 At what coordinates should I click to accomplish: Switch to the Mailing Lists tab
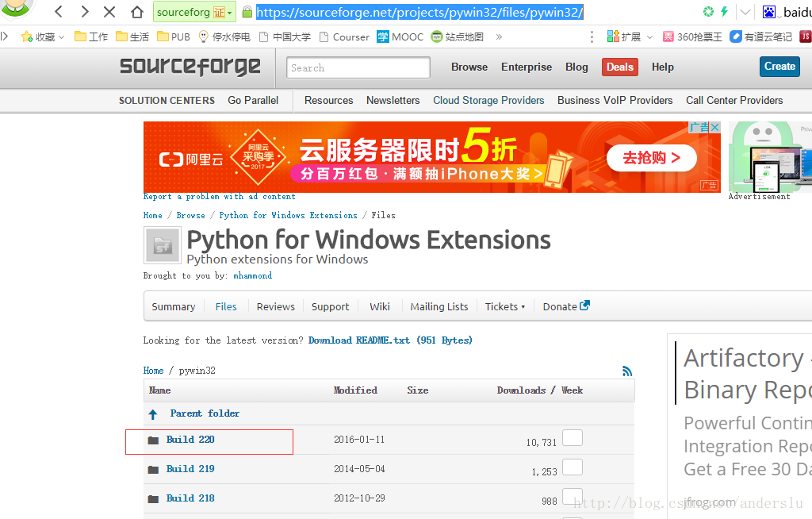(439, 306)
